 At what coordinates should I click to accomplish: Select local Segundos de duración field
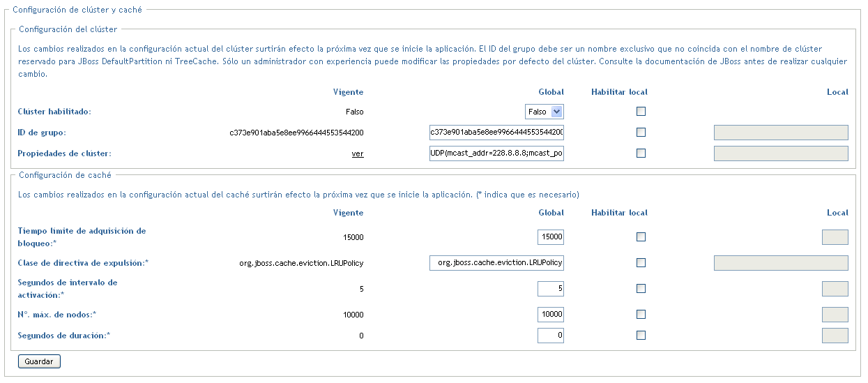(x=835, y=336)
